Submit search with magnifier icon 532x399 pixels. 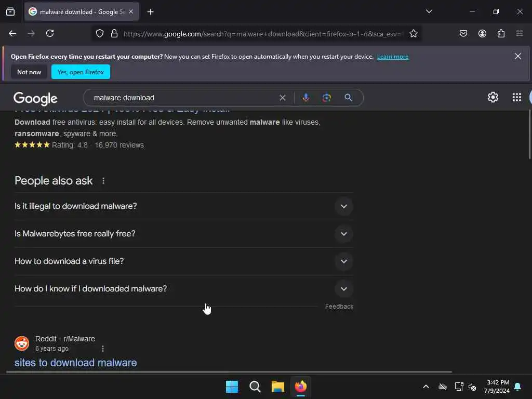[348, 98]
